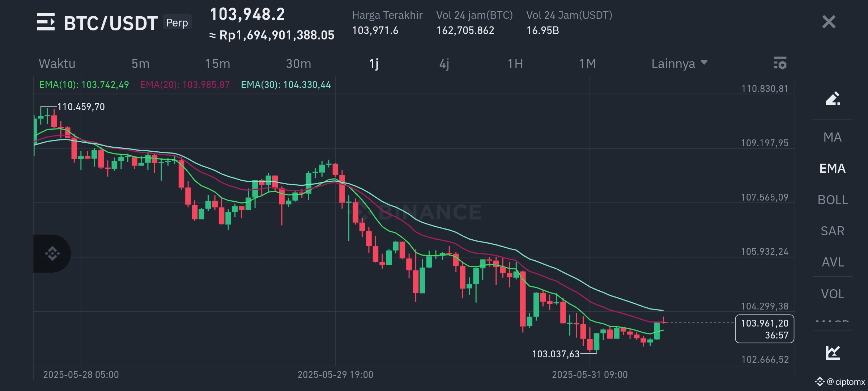This screenshot has width=868, height=391.
Task: Click the chart trend icon at bottom right
Action: pos(832,353)
